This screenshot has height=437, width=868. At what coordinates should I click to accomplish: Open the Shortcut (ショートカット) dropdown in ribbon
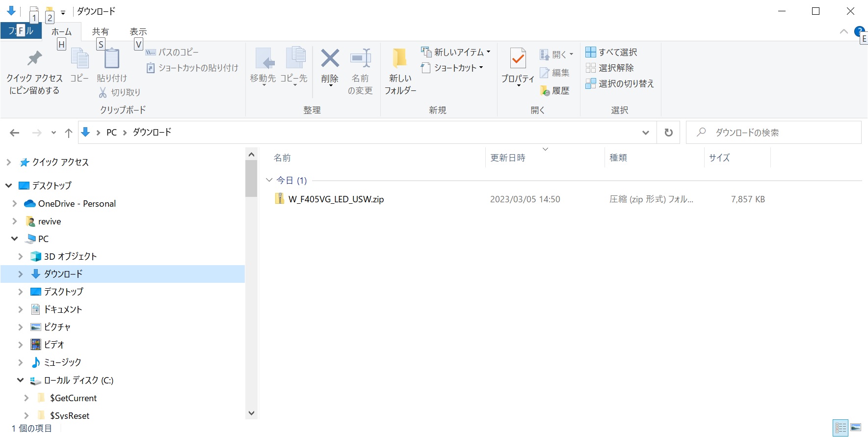click(452, 68)
